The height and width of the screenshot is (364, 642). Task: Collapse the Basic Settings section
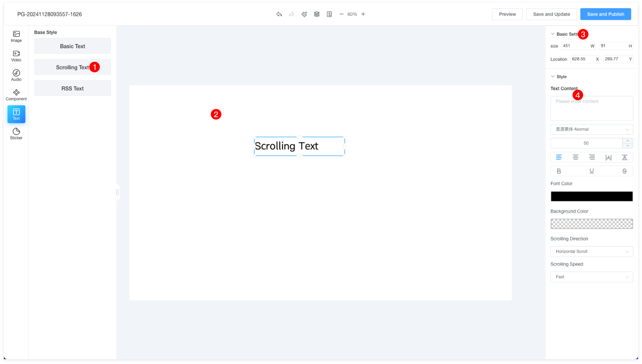point(553,34)
